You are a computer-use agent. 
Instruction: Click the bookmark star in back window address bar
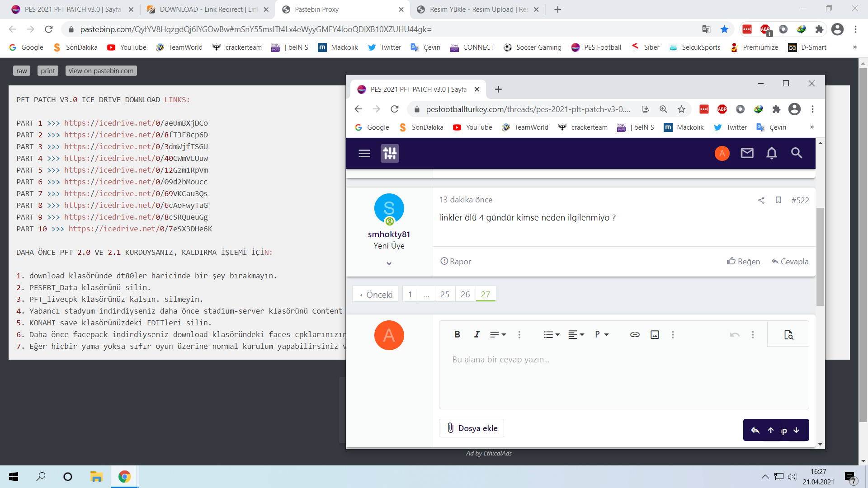(724, 29)
